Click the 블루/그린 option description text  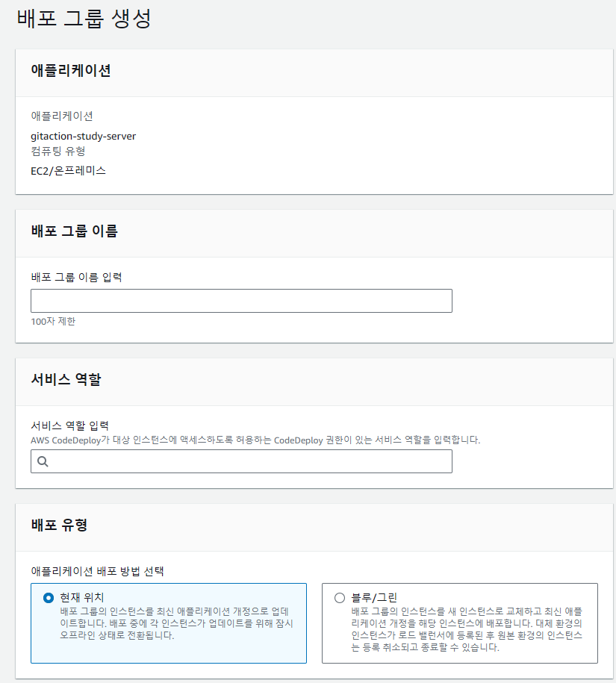(467, 629)
